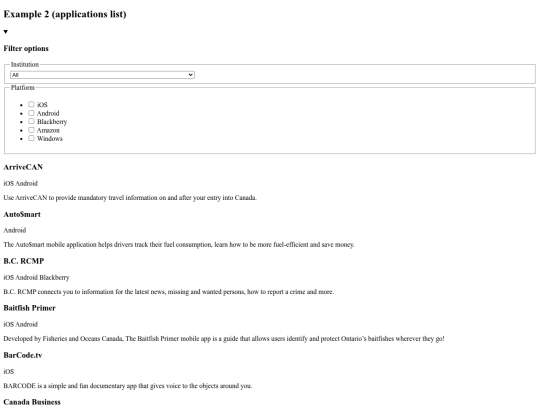
Task: Click the B.C. RCMP description about latest news
Action: [169, 292]
